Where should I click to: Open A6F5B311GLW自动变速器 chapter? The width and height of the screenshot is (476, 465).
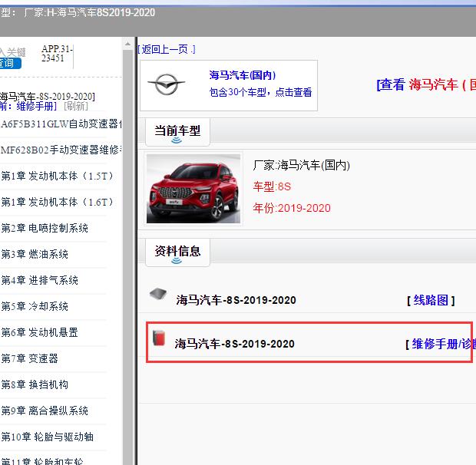(x=61, y=124)
